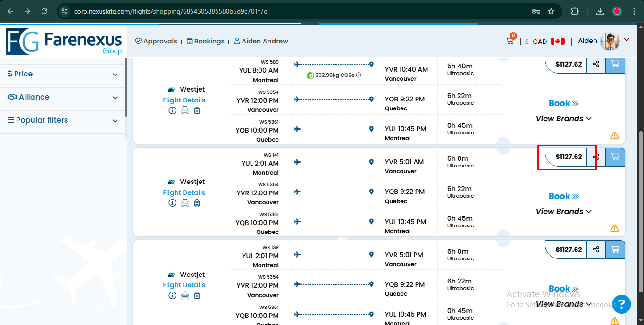Image resolution: width=644 pixels, height=325 pixels.
Task: Expand View Brands for the YUL 2:01 AM itinerary
Action: (564, 212)
